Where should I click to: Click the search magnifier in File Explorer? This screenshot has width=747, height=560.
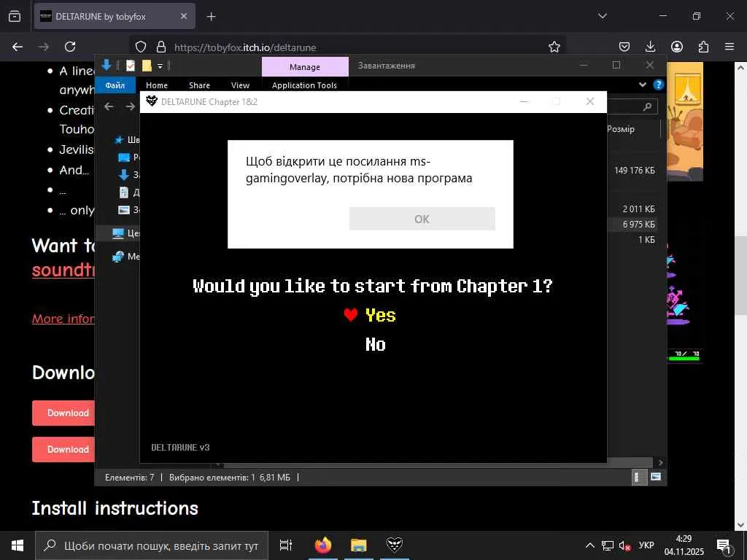pos(647,106)
